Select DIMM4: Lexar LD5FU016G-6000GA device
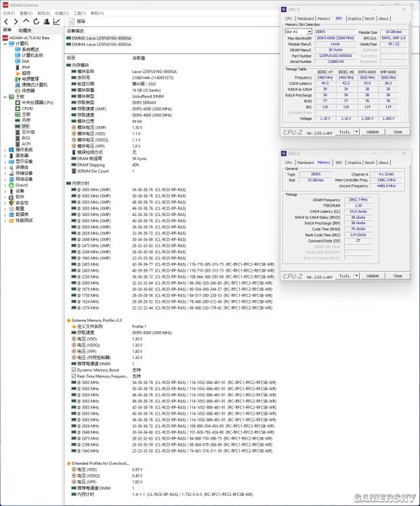This screenshot has height=506, width=420. point(100,44)
